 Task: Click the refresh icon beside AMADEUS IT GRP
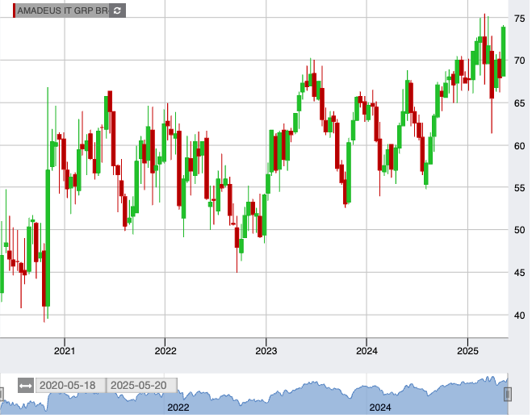click(x=117, y=10)
